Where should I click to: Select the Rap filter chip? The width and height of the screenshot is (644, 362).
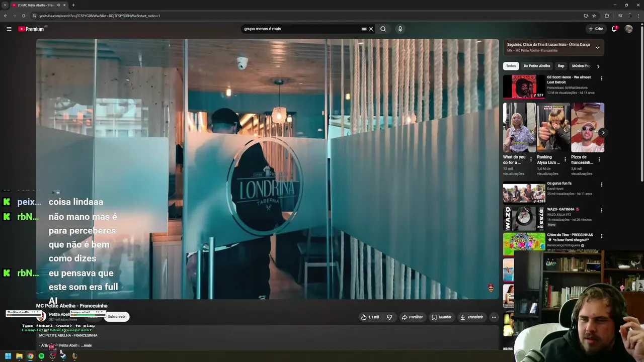tap(561, 66)
